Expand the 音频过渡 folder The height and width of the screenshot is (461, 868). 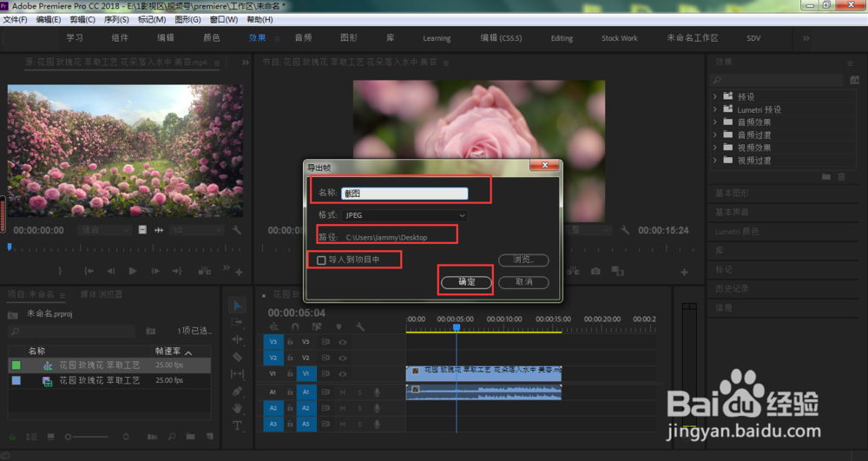tap(714, 135)
